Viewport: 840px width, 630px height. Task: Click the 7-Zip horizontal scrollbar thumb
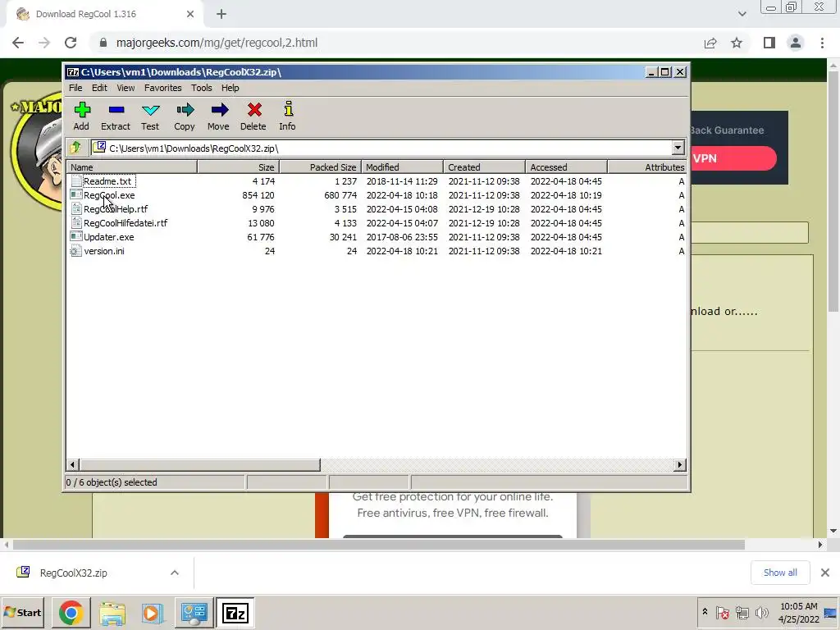pyautogui.click(x=200, y=465)
